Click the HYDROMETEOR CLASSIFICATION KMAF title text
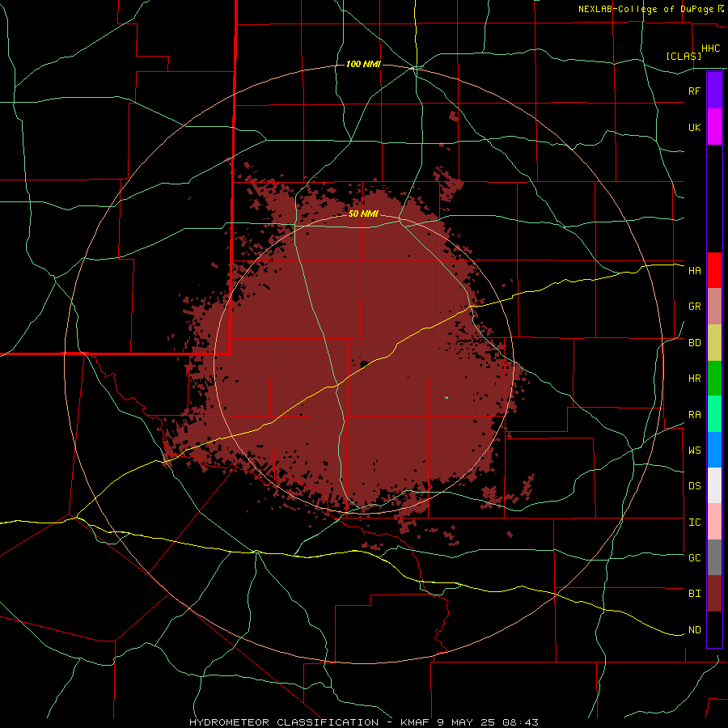This screenshot has width=728, height=728. [363, 722]
